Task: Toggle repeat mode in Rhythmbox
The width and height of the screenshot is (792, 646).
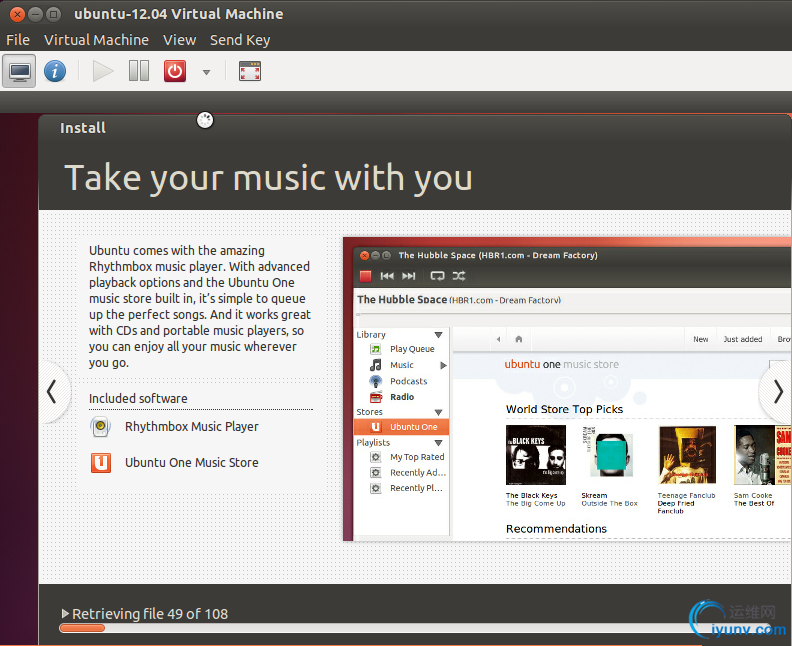Action: 437,276
